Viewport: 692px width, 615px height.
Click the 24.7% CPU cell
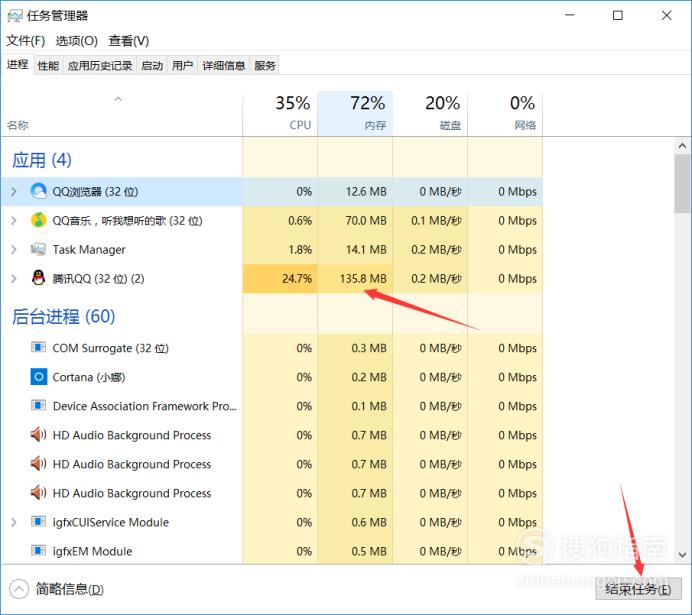coord(280,279)
